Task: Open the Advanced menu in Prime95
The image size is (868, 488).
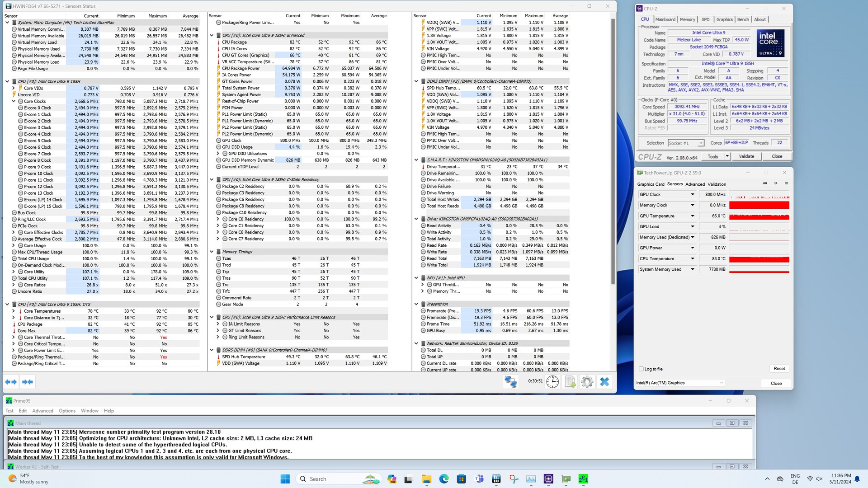Action: point(42,411)
